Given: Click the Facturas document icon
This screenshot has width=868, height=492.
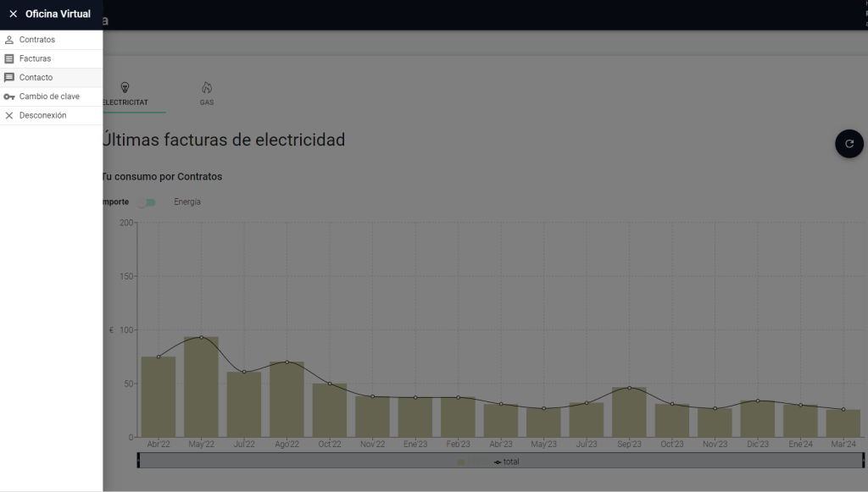Looking at the screenshot, I should pos(9,58).
